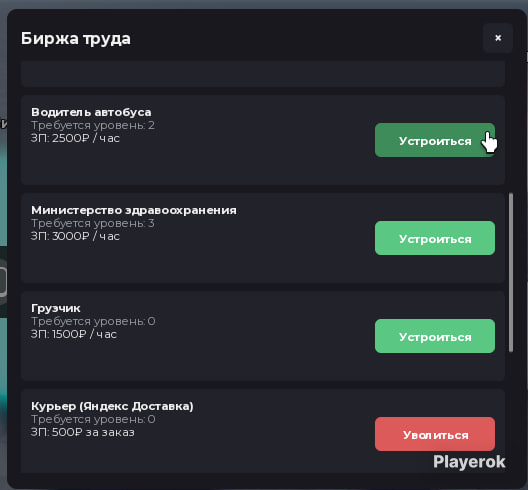Image resolution: width=528 pixels, height=490 pixels.
Task: Select the Грузчик job title
Action: coord(56,308)
